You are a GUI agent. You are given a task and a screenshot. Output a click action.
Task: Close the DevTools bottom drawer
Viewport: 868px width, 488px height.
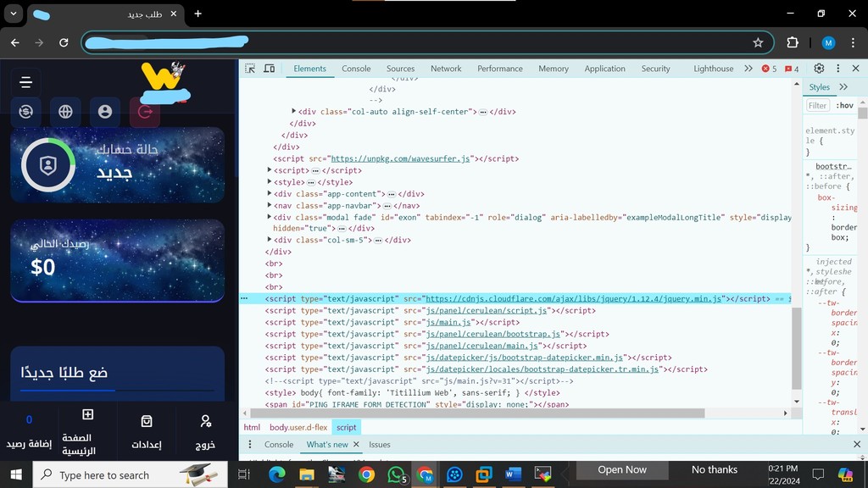coord(857,444)
